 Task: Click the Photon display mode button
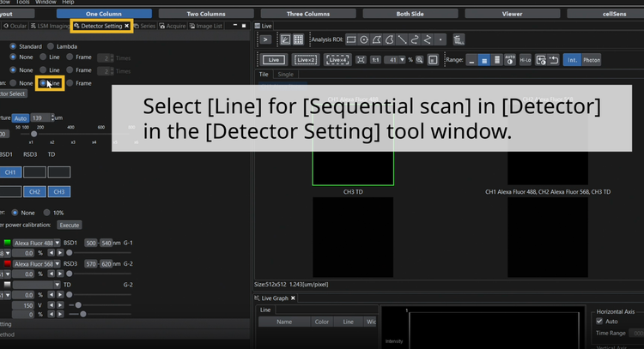click(592, 60)
